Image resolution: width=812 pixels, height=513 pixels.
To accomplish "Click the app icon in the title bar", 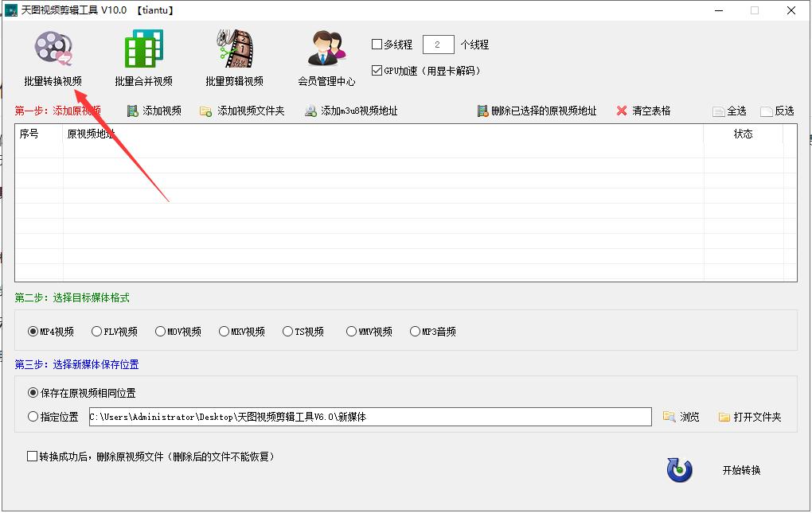I will (x=11, y=10).
